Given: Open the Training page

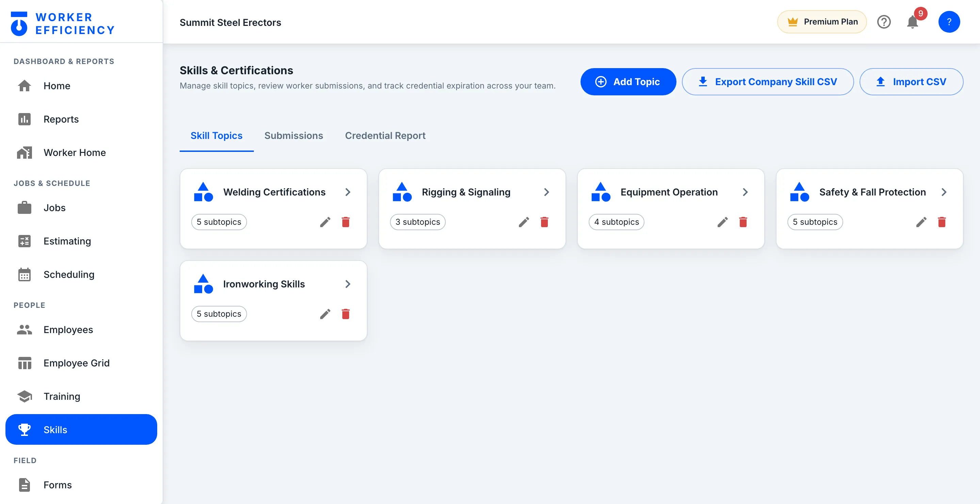Looking at the screenshot, I should [81, 397].
